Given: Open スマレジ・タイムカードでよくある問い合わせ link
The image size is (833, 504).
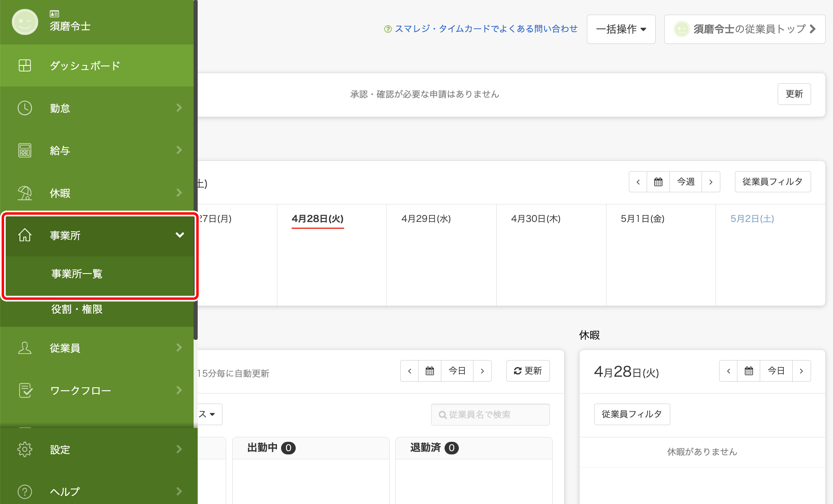Looking at the screenshot, I should (x=486, y=29).
